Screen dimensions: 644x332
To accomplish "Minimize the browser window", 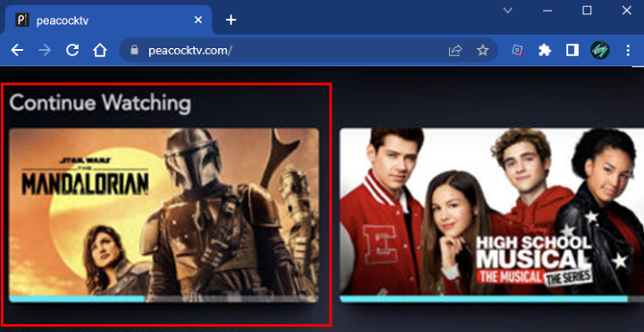I will click(x=548, y=11).
